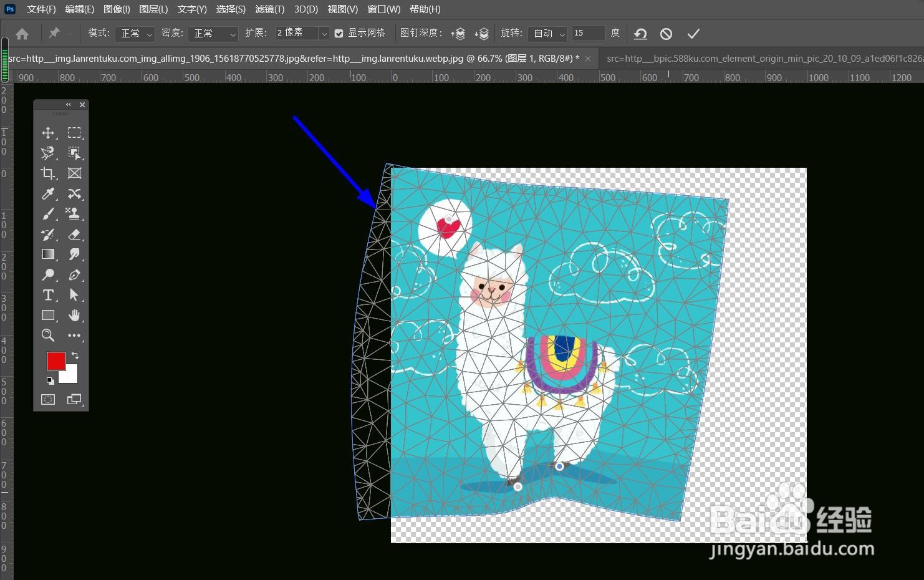924x580 pixels.
Task: Select the Path Selection tool
Action: (74, 295)
